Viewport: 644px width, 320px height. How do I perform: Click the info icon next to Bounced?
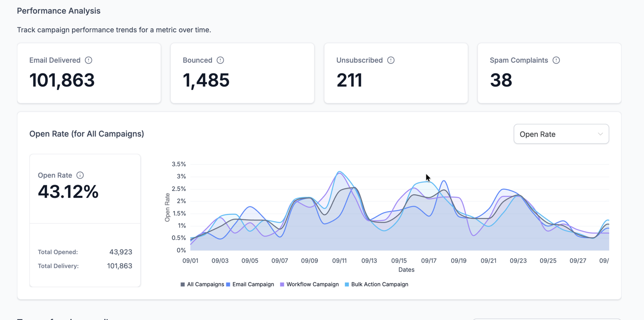point(220,60)
